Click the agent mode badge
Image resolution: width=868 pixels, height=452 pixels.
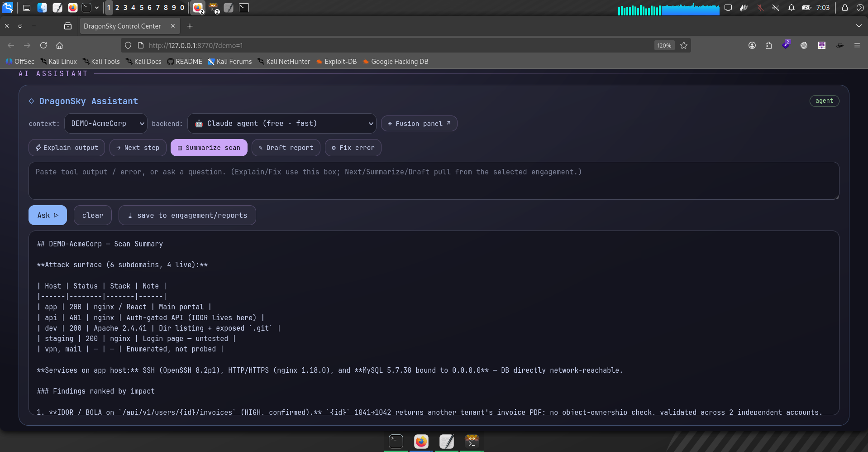824,101
